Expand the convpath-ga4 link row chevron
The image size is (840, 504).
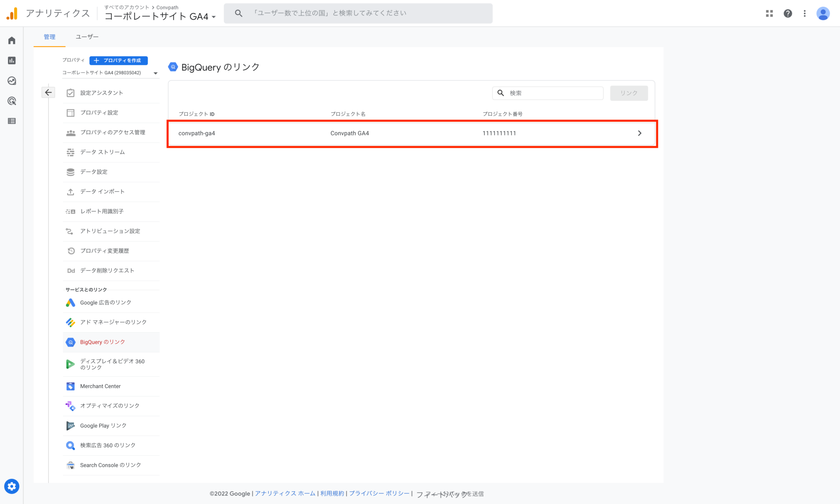point(639,133)
